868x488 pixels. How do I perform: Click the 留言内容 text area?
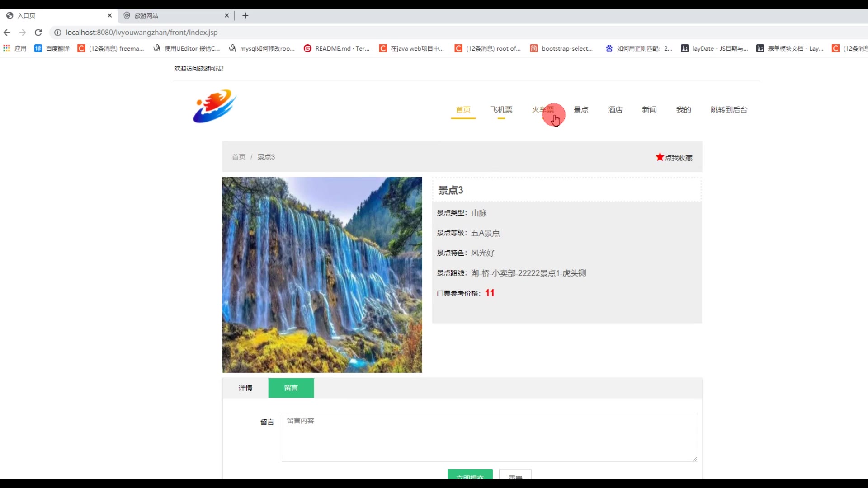[489, 437]
